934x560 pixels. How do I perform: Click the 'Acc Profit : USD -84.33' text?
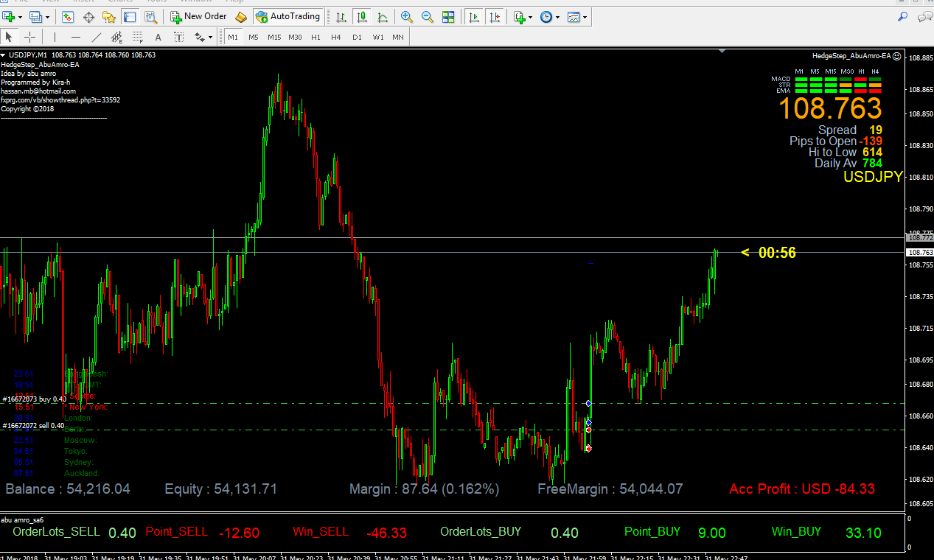tap(802, 489)
